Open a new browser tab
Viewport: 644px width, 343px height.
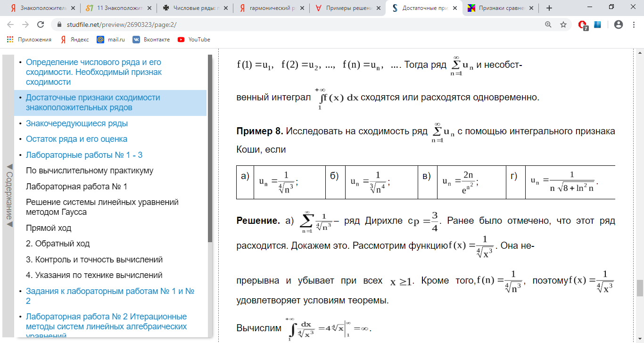[549, 8]
